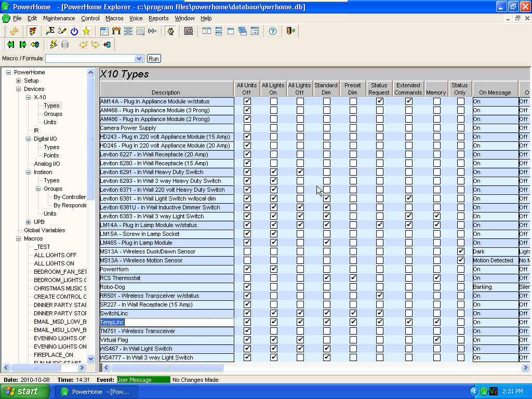This screenshot has width=532, height=399.
Task: Uncheck Preset Dim for RCS Thermostat
Action: coord(353,277)
